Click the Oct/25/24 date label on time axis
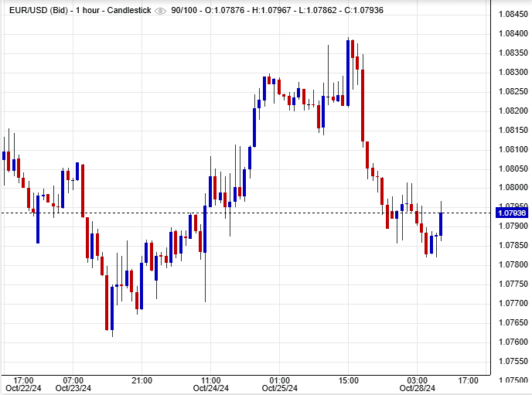 click(279, 388)
